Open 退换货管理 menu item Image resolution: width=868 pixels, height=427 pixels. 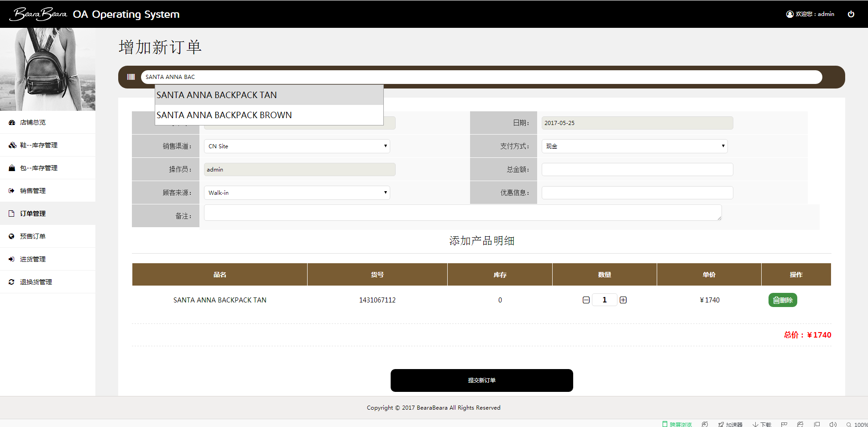(36, 282)
